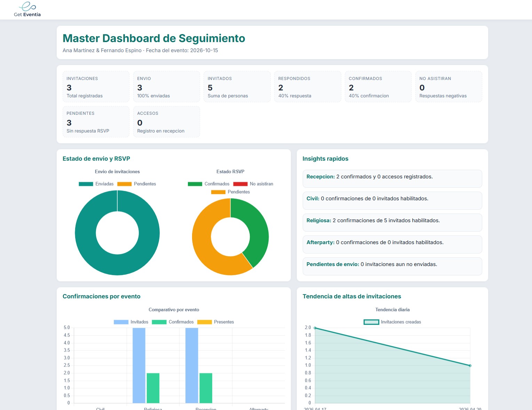Image resolution: width=532 pixels, height=410 pixels.
Task: Click the Estado de envio y RSVP heading
Action: point(96,159)
